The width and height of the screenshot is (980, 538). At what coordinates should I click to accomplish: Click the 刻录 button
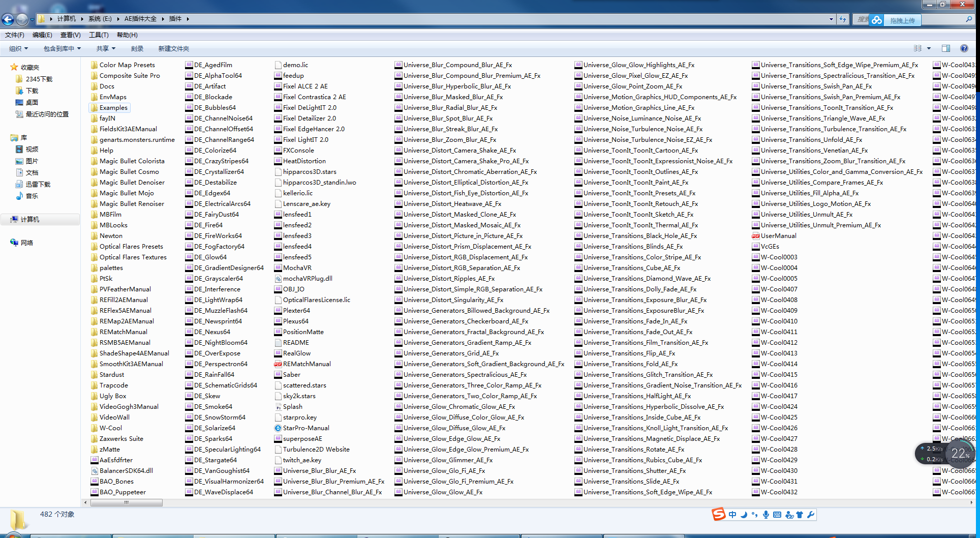tap(137, 48)
